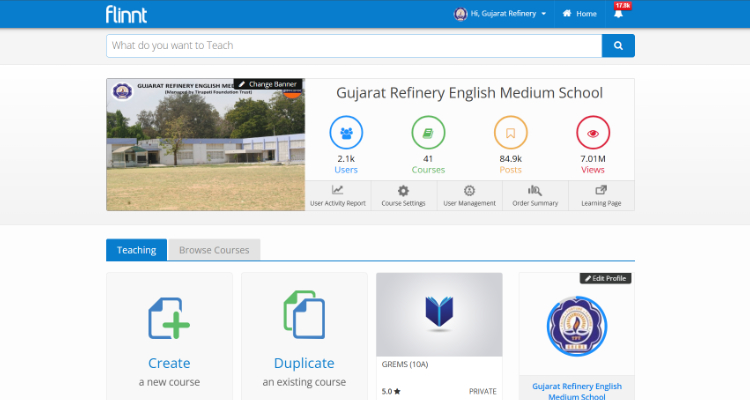The height and width of the screenshot is (400, 750).
Task: Open User Management
Action: click(469, 195)
